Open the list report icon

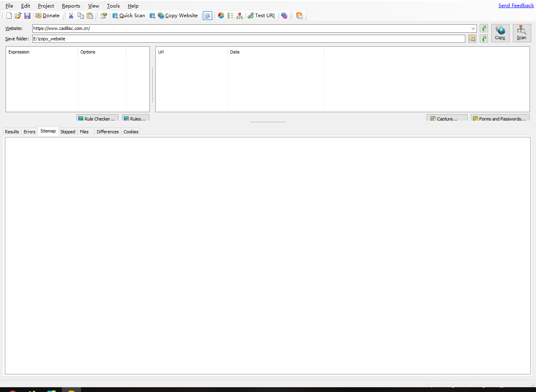[x=230, y=16]
